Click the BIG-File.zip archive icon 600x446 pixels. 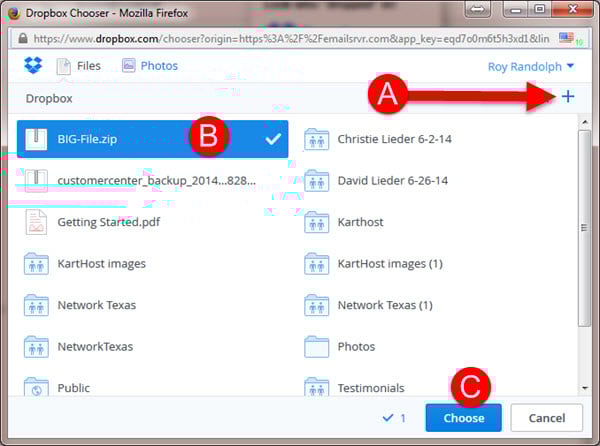pyautogui.click(x=36, y=139)
